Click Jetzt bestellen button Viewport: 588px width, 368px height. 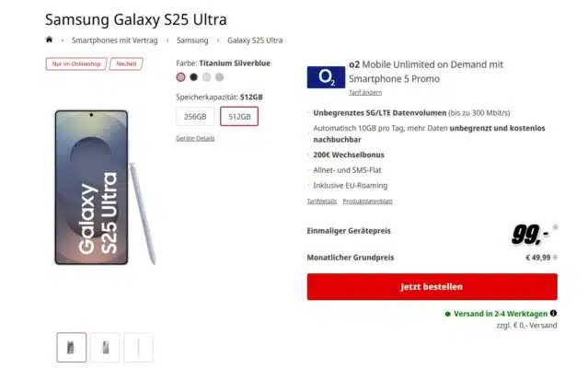(432, 287)
